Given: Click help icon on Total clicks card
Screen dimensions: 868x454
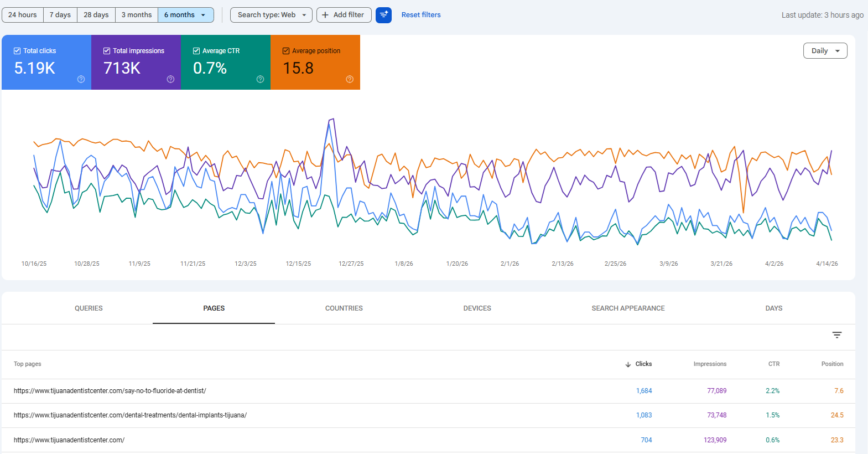Looking at the screenshot, I should pos(81,79).
